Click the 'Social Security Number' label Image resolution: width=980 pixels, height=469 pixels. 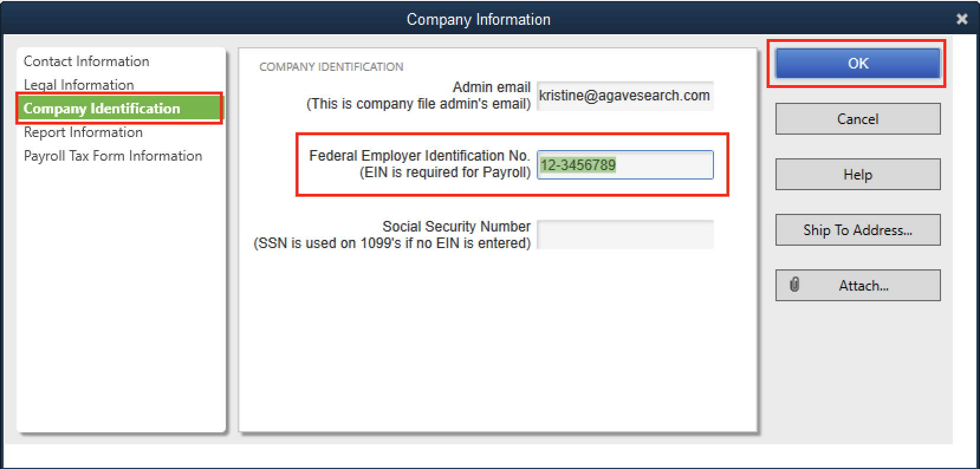[x=456, y=226]
